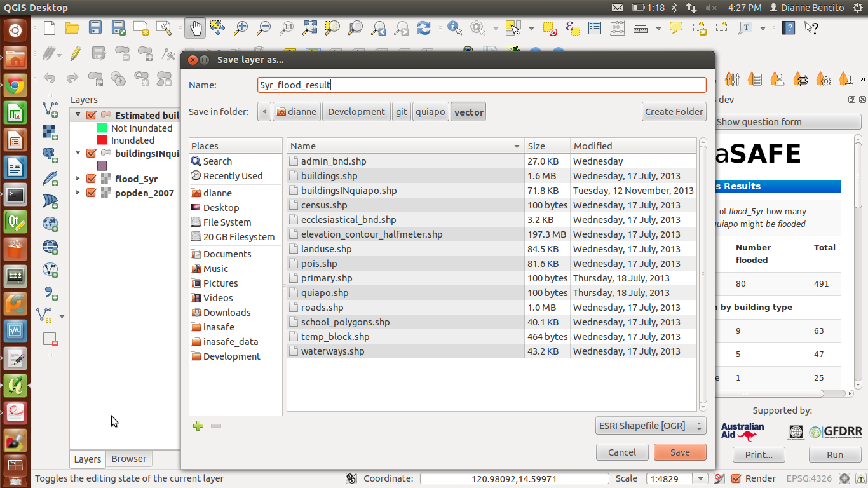Open the Help Contents book icon
868x488 pixels.
click(x=789, y=28)
